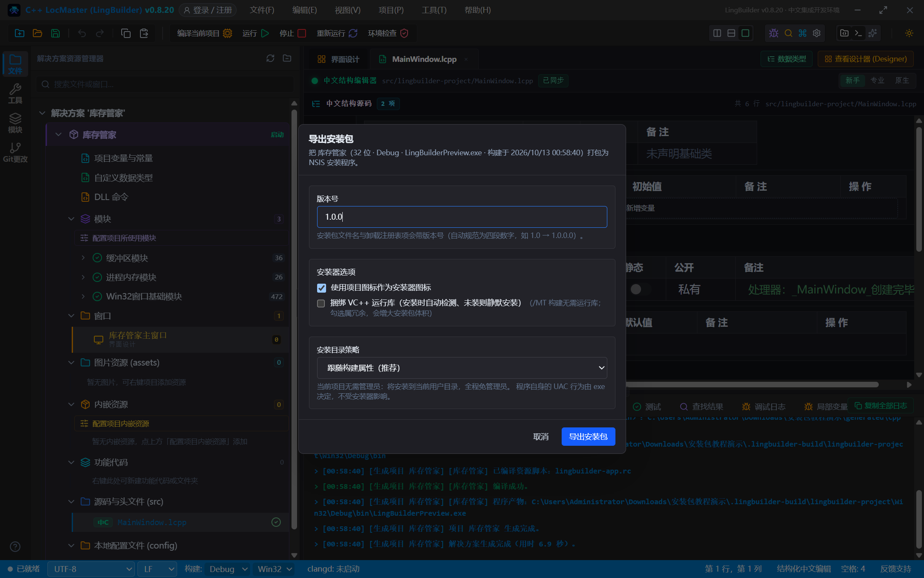Uncheck 使用项目图标作为安装器图标 checkbox
The image size is (924, 578).
[321, 288]
